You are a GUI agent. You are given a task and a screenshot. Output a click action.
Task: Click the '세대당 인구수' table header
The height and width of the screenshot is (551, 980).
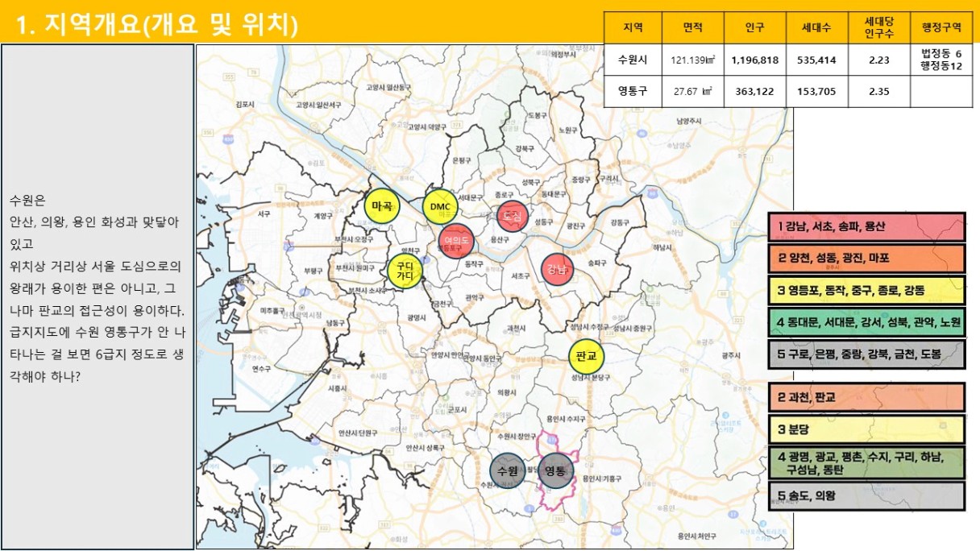(x=878, y=27)
